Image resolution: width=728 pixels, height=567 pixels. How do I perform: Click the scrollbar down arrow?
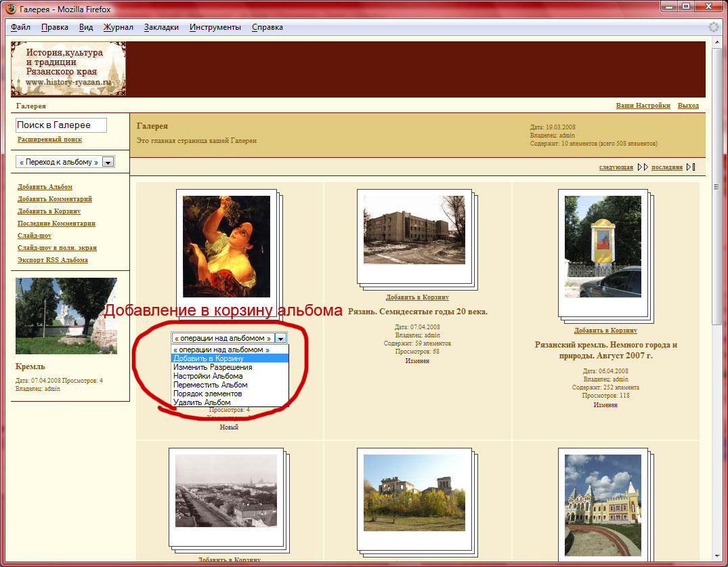pos(716,556)
